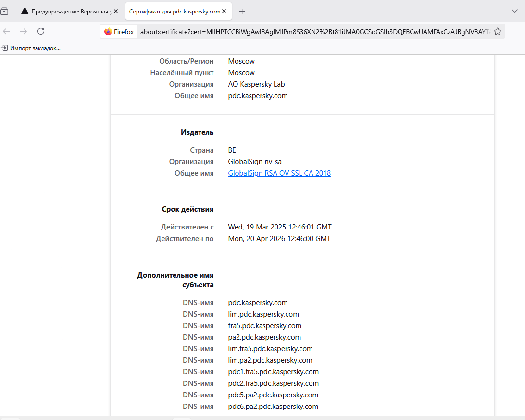Close the Предупреждение warning tab
This screenshot has width=525, height=420.
(116, 12)
